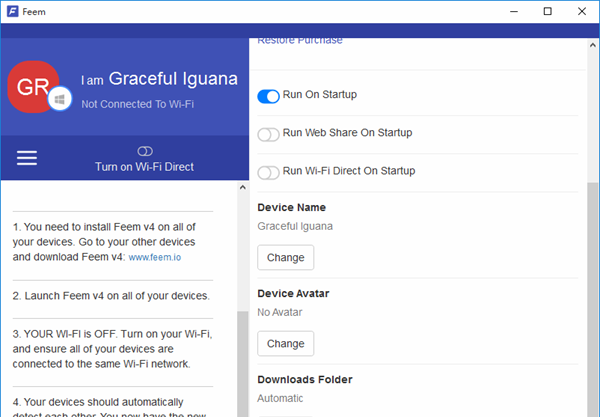Viewport: 600px width, 417px height.
Task: Minimize the Feem window
Action: click(x=514, y=11)
